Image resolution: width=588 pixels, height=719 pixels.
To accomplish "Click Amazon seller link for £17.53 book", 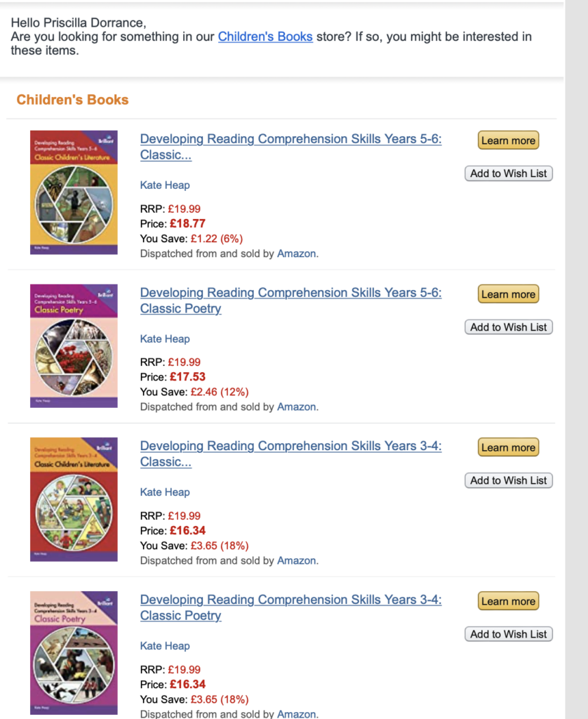I will (x=297, y=407).
